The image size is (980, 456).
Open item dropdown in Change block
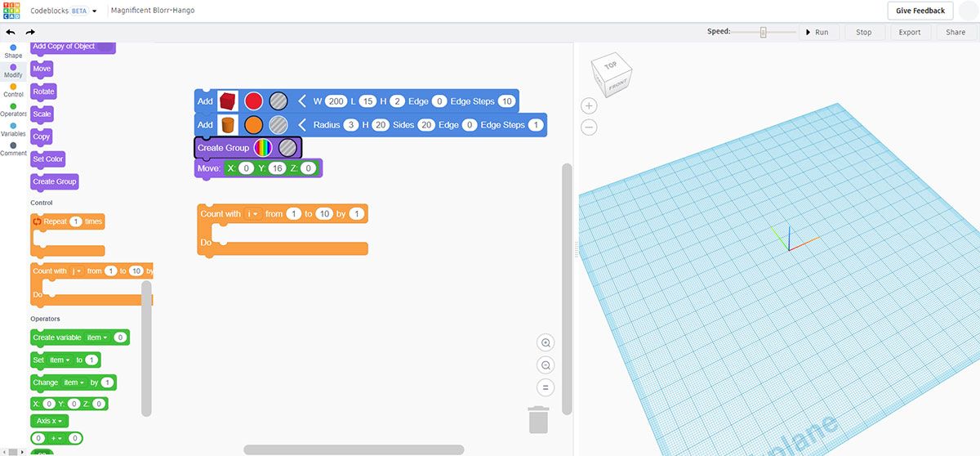(73, 382)
